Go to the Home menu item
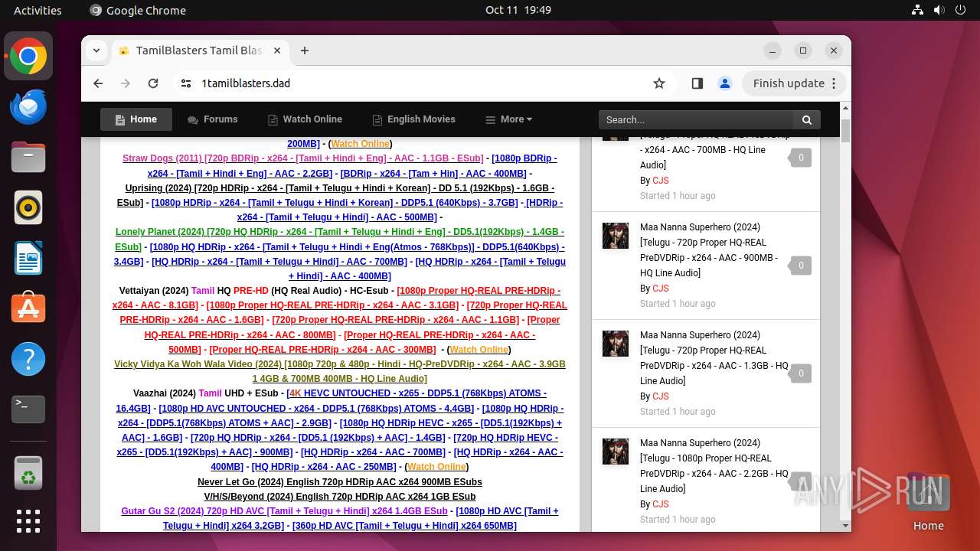This screenshot has height=551, width=980. pyautogui.click(x=136, y=119)
